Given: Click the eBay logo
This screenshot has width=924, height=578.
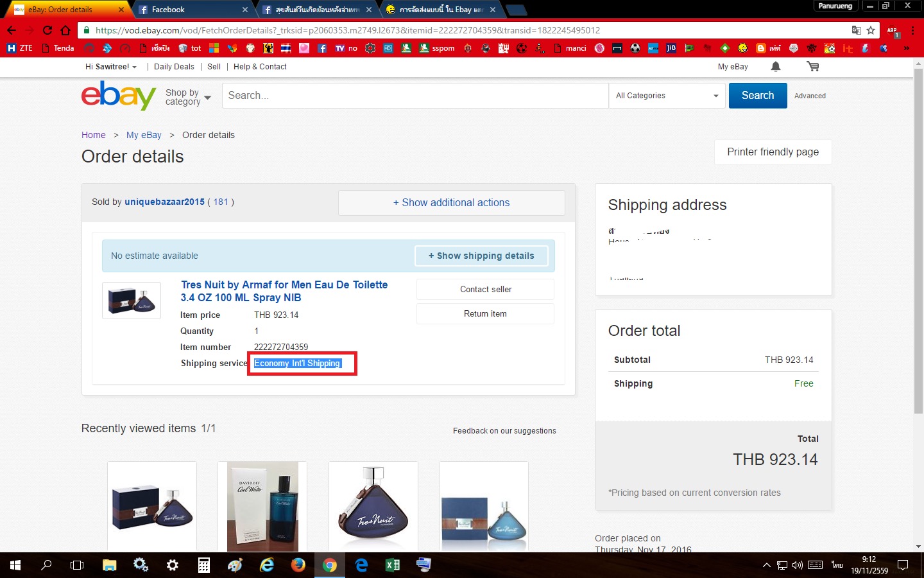Looking at the screenshot, I should (119, 96).
